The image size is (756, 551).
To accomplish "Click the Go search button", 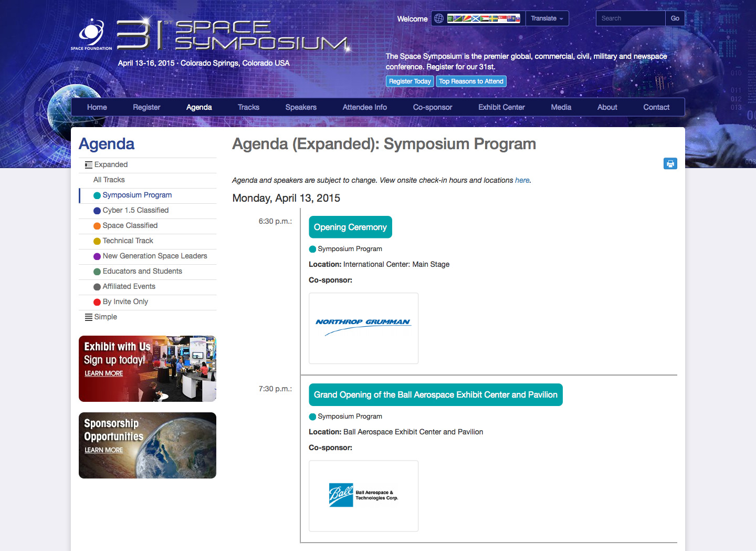I will coord(675,18).
